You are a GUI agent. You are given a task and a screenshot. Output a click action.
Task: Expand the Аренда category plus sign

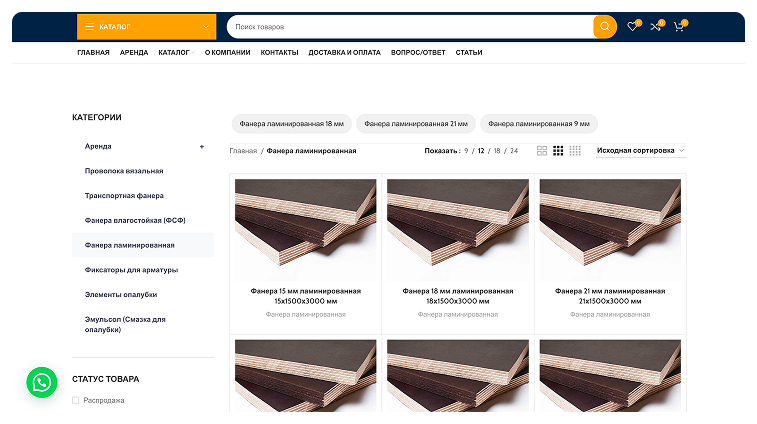point(202,146)
